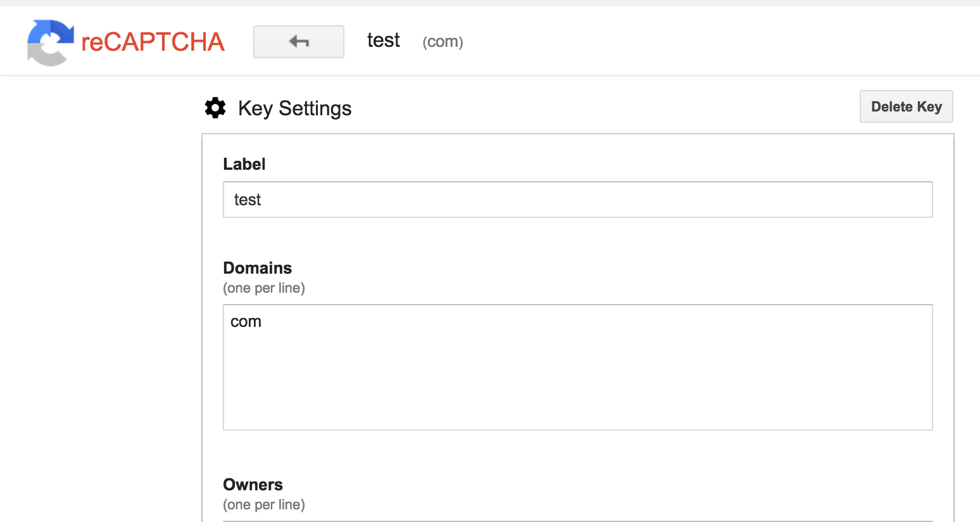Click the Owners field heading
Screen dimensions: 980x522
(253, 485)
